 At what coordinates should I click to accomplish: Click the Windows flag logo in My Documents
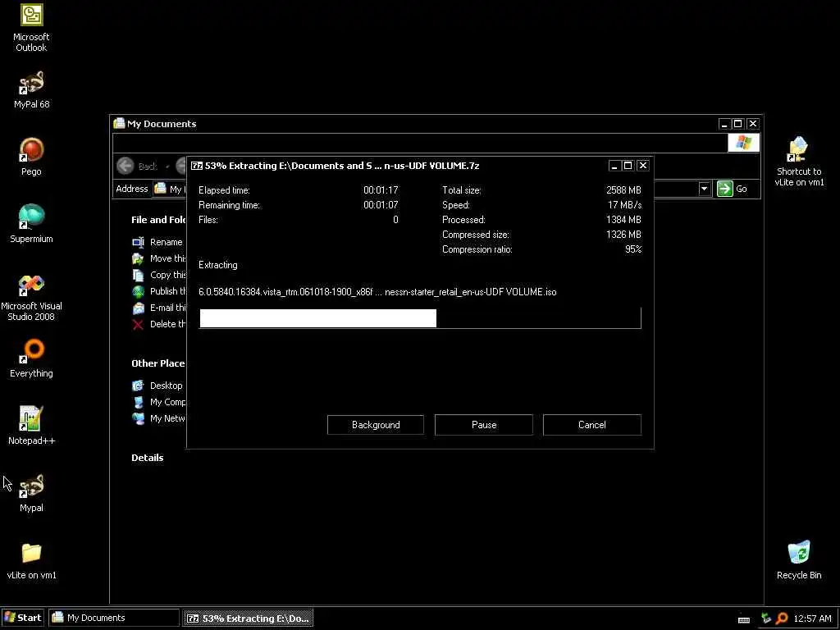pos(743,143)
